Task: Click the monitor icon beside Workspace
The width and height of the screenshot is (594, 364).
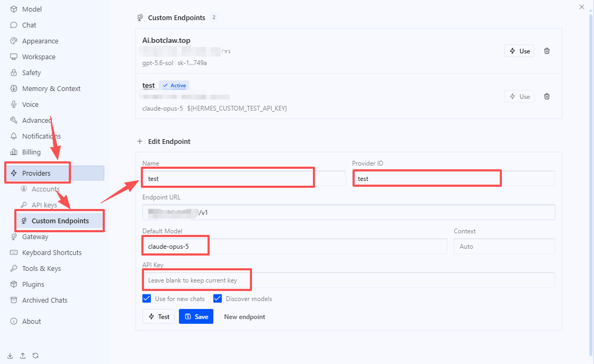Action: click(14, 57)
